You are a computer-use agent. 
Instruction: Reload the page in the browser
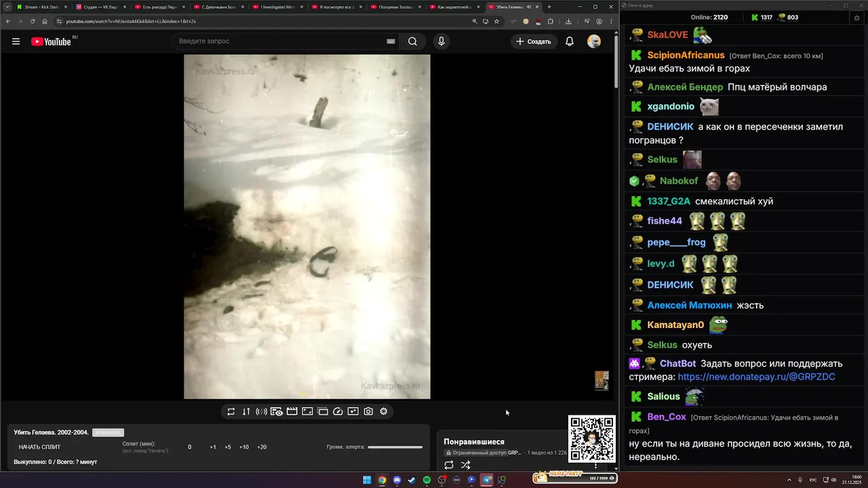(33, 21)
